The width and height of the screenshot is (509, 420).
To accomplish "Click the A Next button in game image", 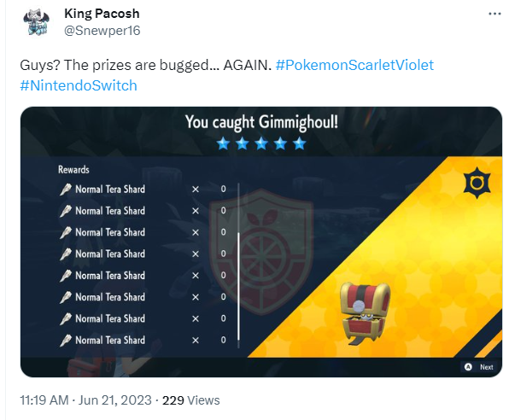I will click(479, 367).
